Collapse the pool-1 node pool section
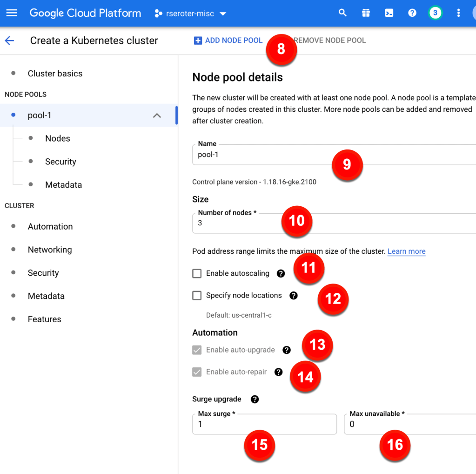This screenshot has width=476, height=474. pos(157,115)
